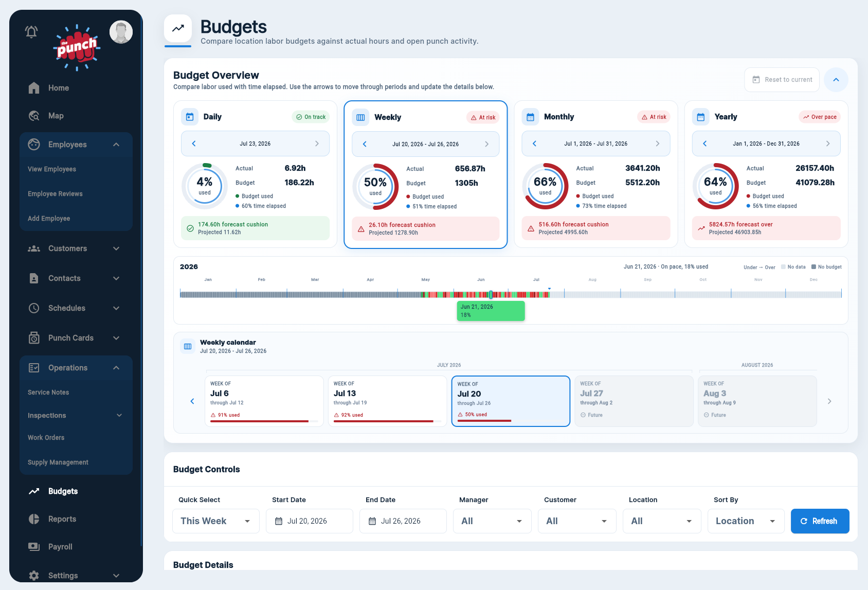868x590 pixels.
Task: Open View Employees
Action: 52,169
